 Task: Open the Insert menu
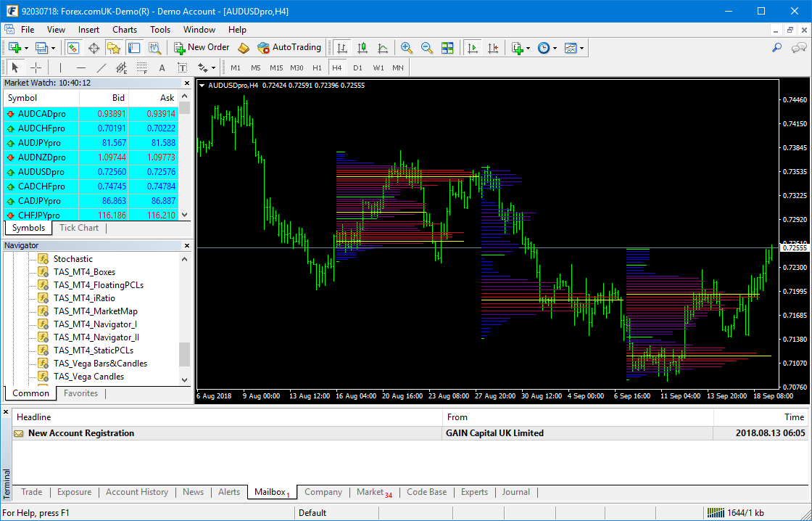click(x=88, y=30)
